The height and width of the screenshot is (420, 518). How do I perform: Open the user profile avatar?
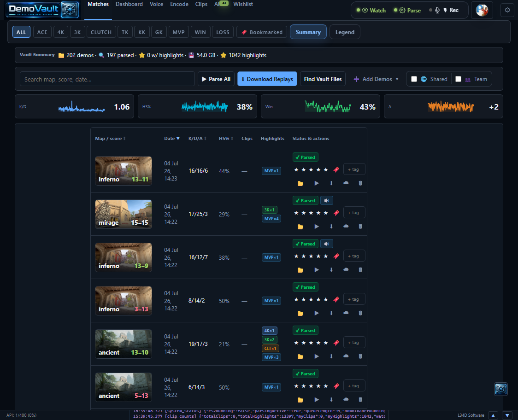482,10
